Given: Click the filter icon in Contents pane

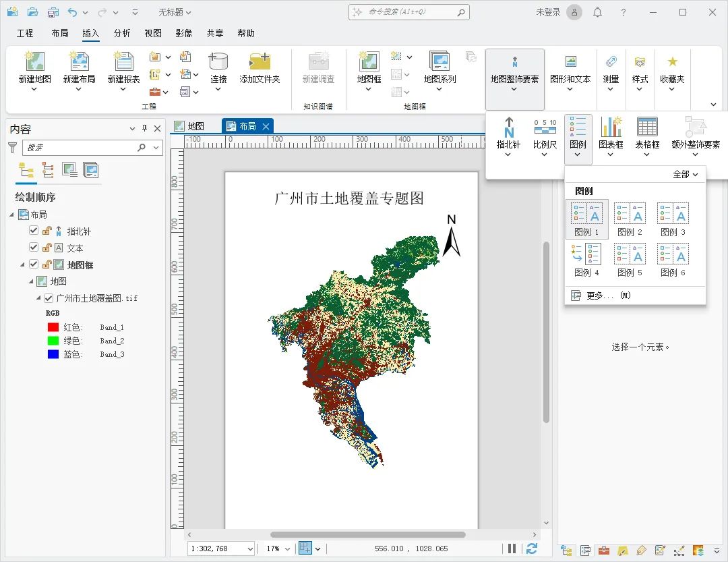Looking at the screenshot, I should pyautogui.click(x=13, y=148).
